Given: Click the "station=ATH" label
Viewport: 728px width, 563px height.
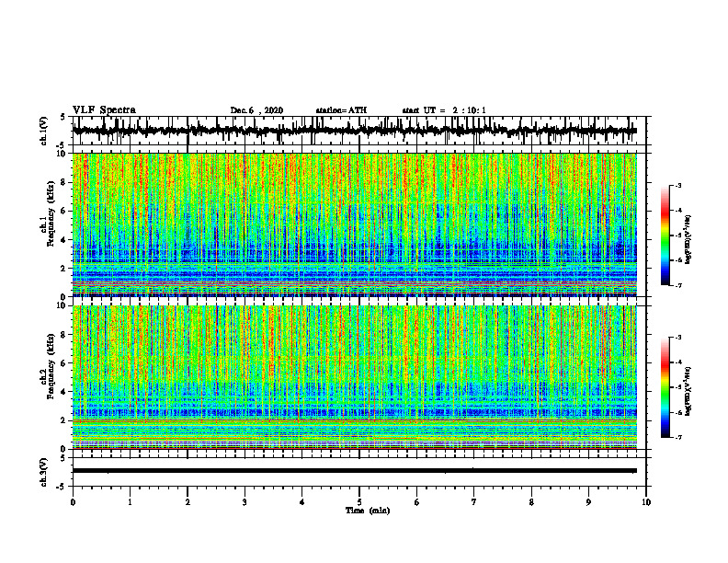Looking at the screenshot, I should pos(341,110).
